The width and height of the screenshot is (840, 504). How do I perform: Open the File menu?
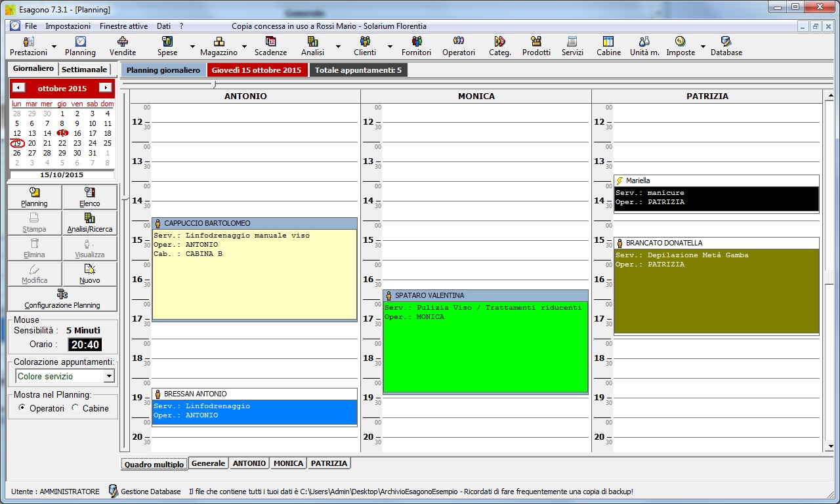click(x=31, y=26)
